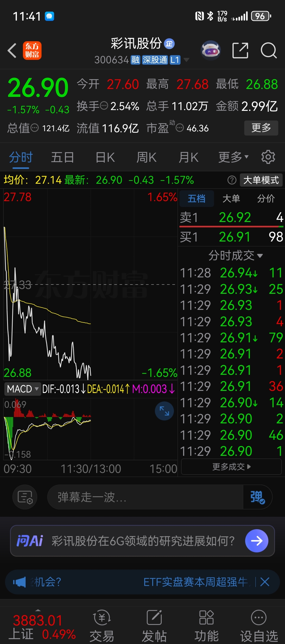The height and width of the screenshot is (644, 285).
Task: Tap the intraday price chart
Action: pos(90,284)
